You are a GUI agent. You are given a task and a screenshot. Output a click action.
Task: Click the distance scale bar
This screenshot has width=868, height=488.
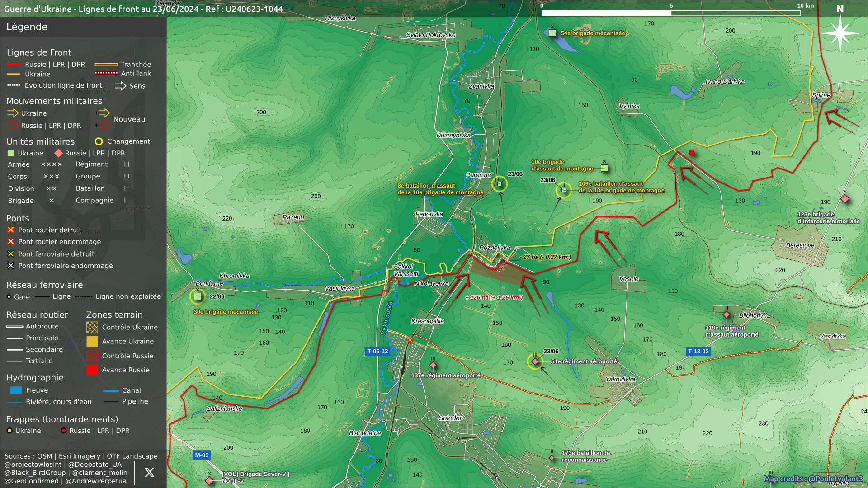point(671,13)
